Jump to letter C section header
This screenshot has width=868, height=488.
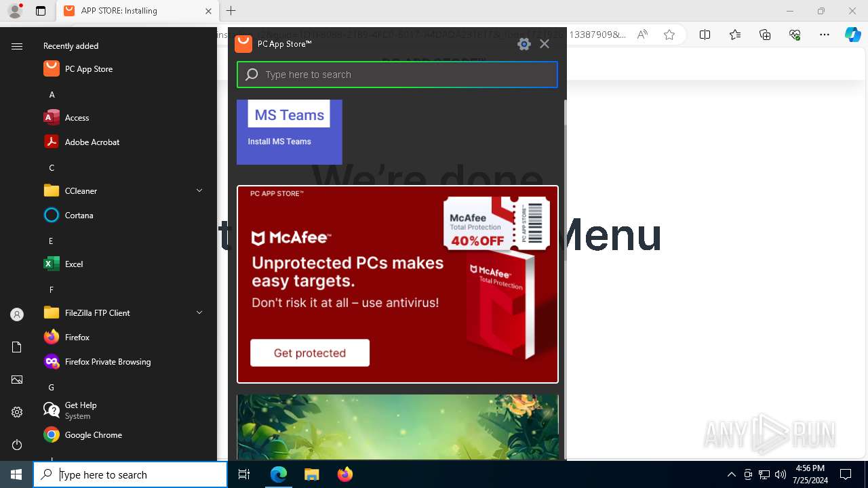click(x=52, y=168)
